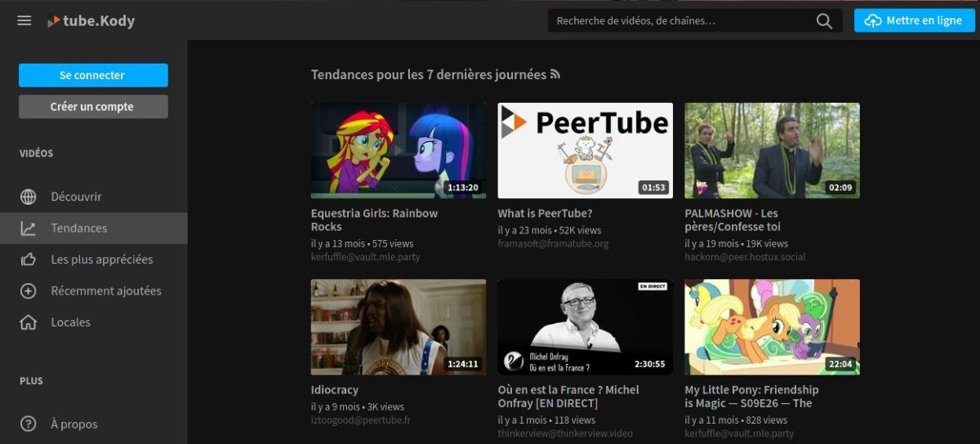Open Les plus appréciées section
The image size is (980, 444).
pyautogui.click(x=94, y=260)
